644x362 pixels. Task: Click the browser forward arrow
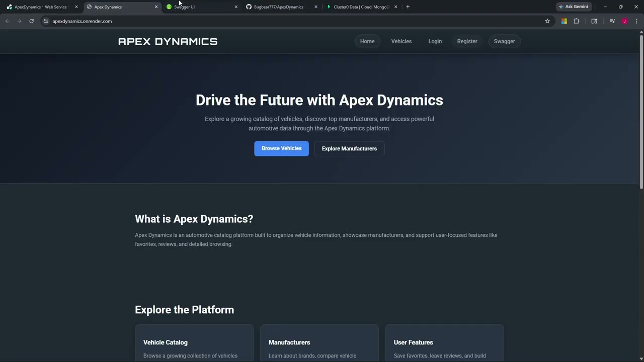tap(19, 21)
